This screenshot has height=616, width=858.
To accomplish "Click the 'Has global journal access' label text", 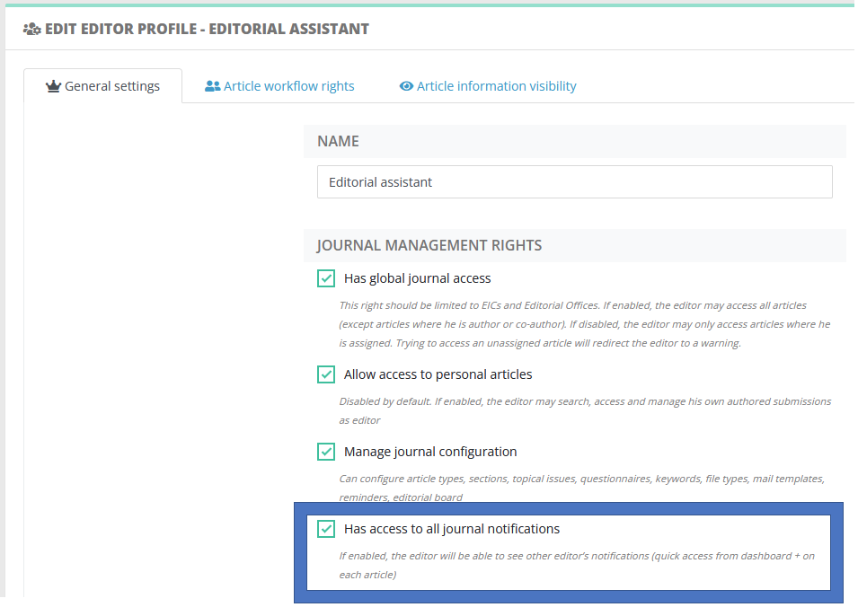I will coord(417,278).
